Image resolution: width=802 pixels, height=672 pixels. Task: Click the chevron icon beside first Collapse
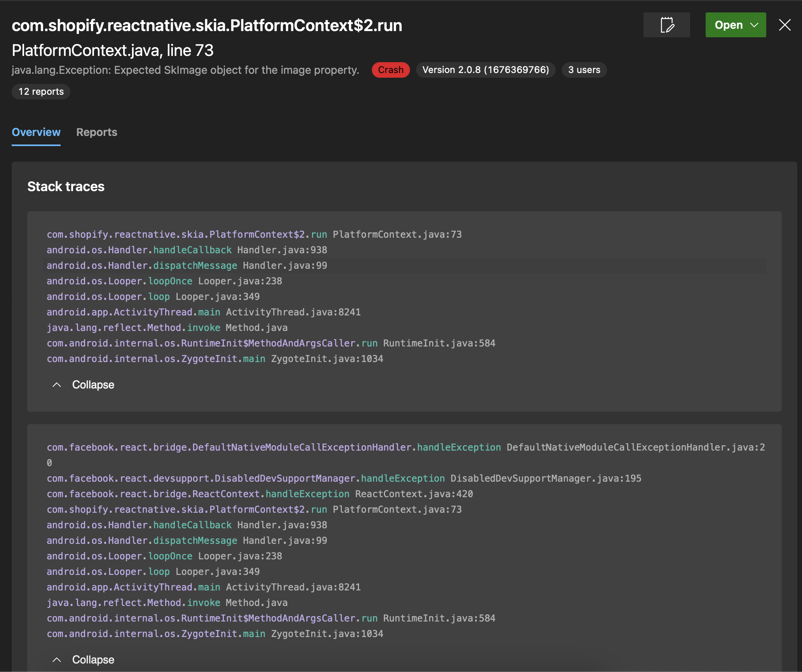pyautogui.click(x=57, y=385)
